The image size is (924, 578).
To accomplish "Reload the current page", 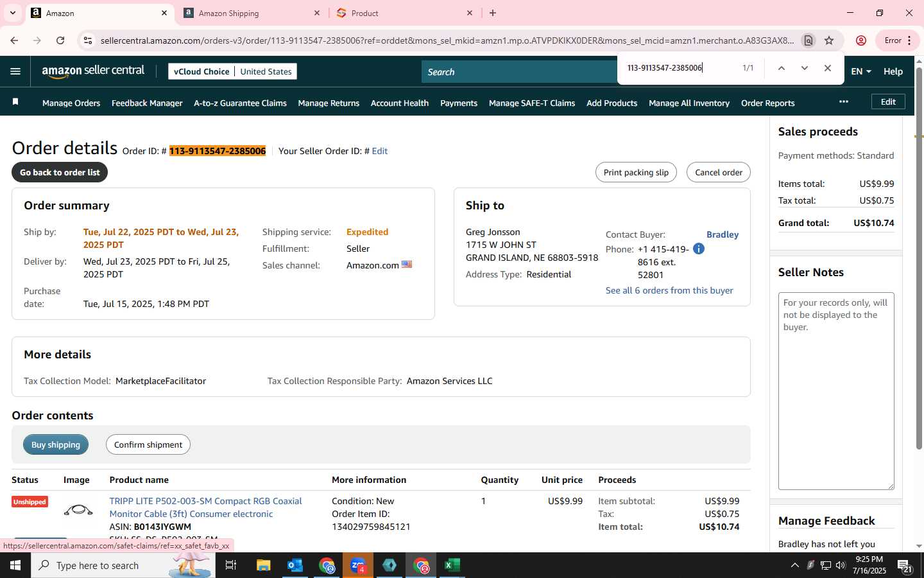I will [x=60, y=40].
